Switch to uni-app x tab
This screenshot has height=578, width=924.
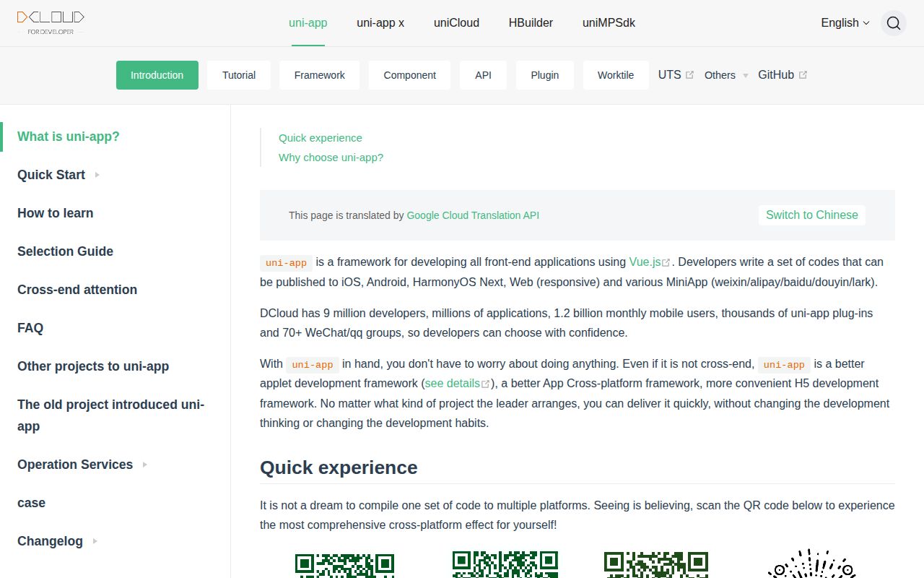click(380, 23)
